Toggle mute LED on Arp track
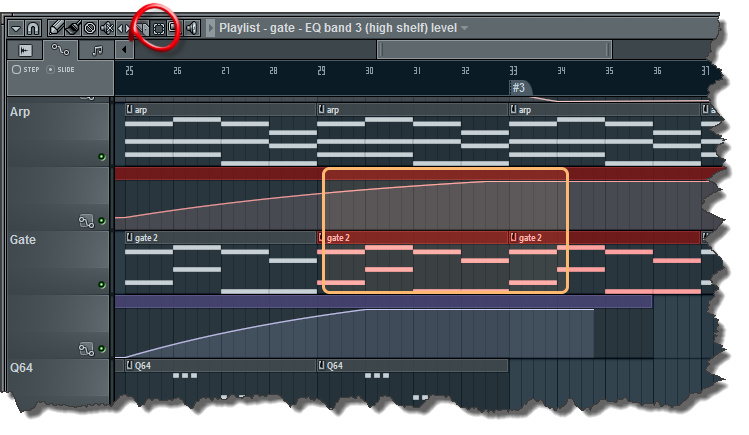The image size is (749, 435). point(101,157)
